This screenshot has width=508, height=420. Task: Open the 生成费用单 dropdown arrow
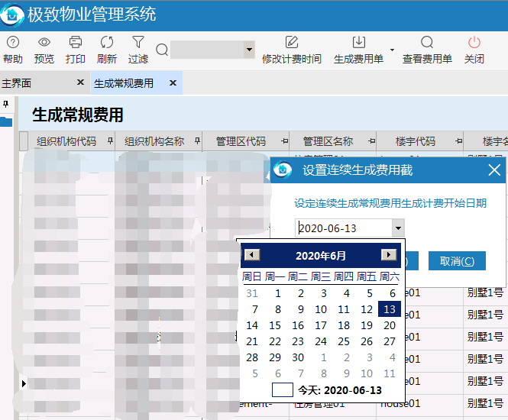392,50
